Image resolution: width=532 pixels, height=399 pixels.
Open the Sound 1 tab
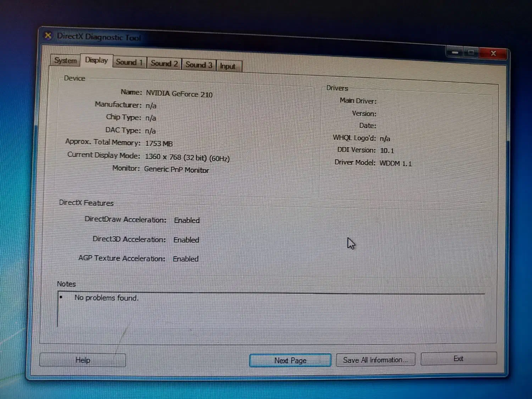[129, 62]
